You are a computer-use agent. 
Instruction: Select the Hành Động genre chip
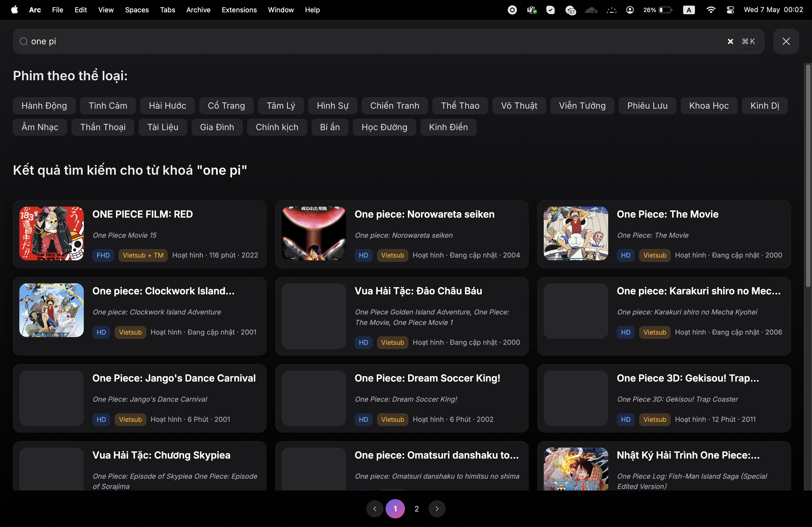point(44,106)
